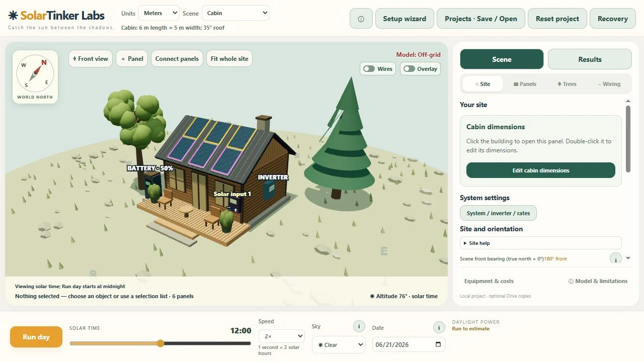Click the Run day button
Viewport: 644px width, 362px height.
(36, 337)
